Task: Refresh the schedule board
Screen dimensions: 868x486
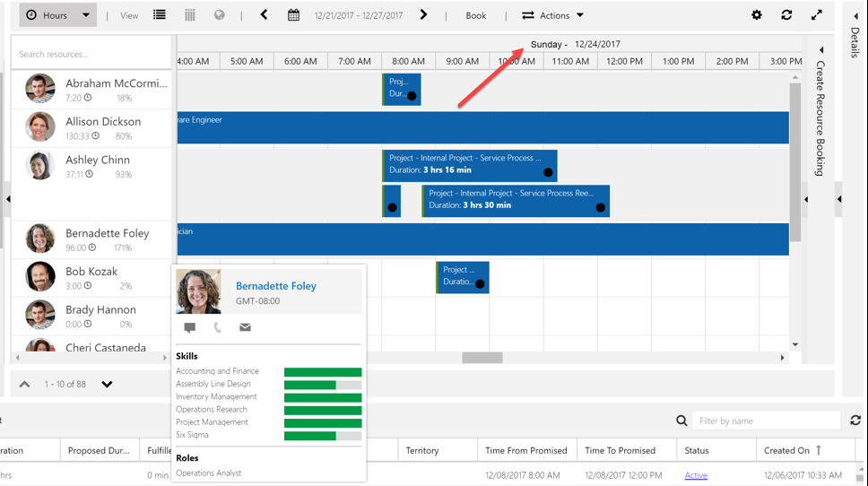Action: click(786, 15)
